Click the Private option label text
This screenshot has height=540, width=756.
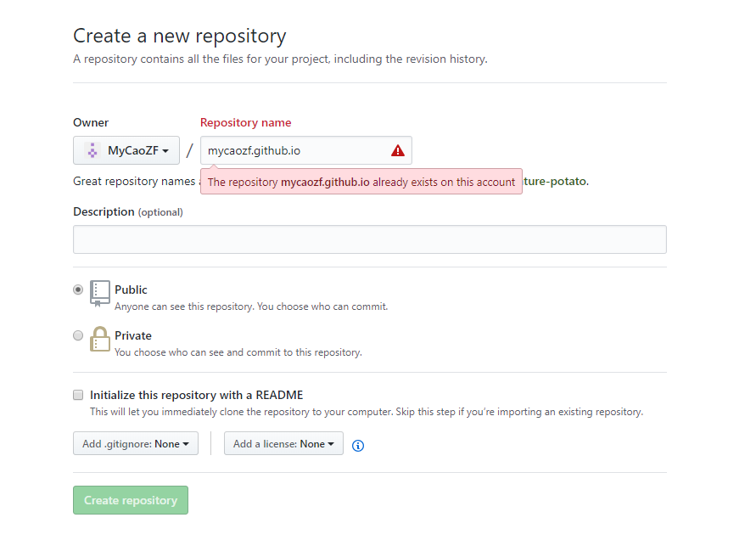pos(133,335)
